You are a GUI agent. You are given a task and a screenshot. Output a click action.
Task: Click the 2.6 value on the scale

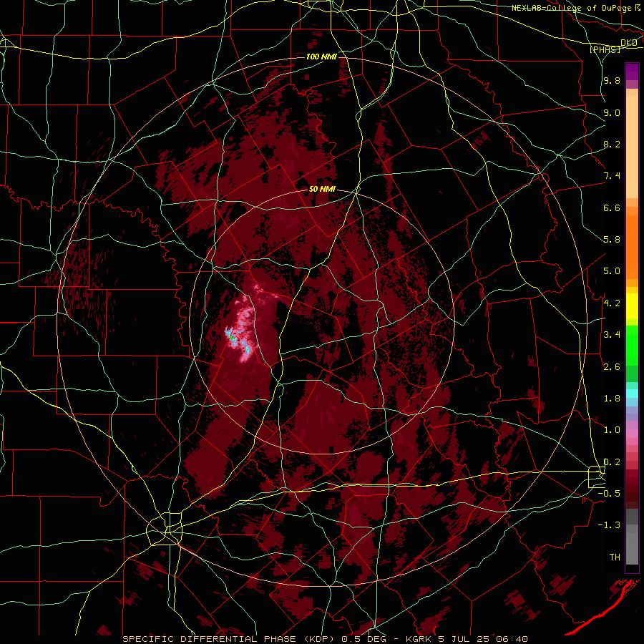(x=612, y=367)
